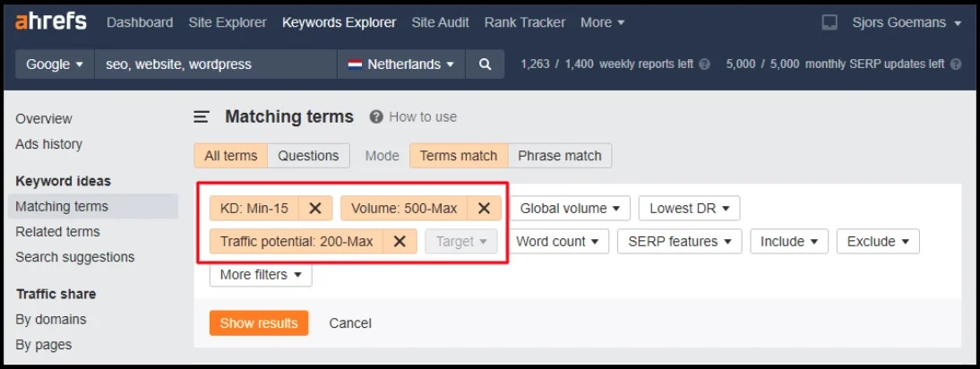980x369 pixels.
Task: Open the SERP features filter
Action: (x=679, y=241)
